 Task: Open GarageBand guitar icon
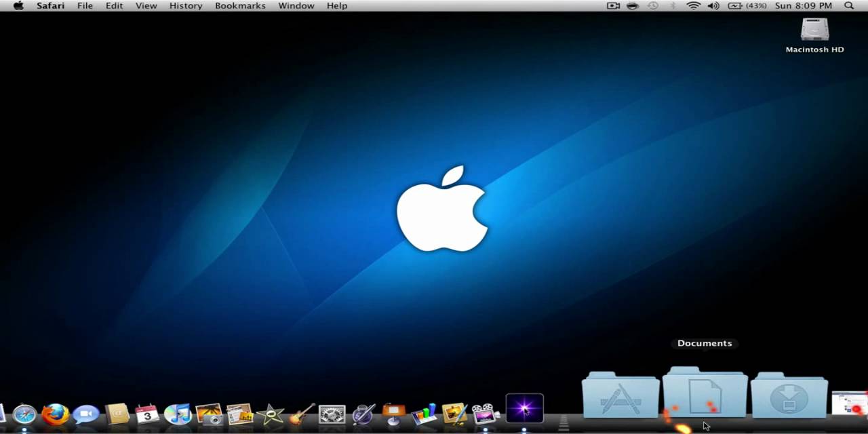tap(302, 414)
